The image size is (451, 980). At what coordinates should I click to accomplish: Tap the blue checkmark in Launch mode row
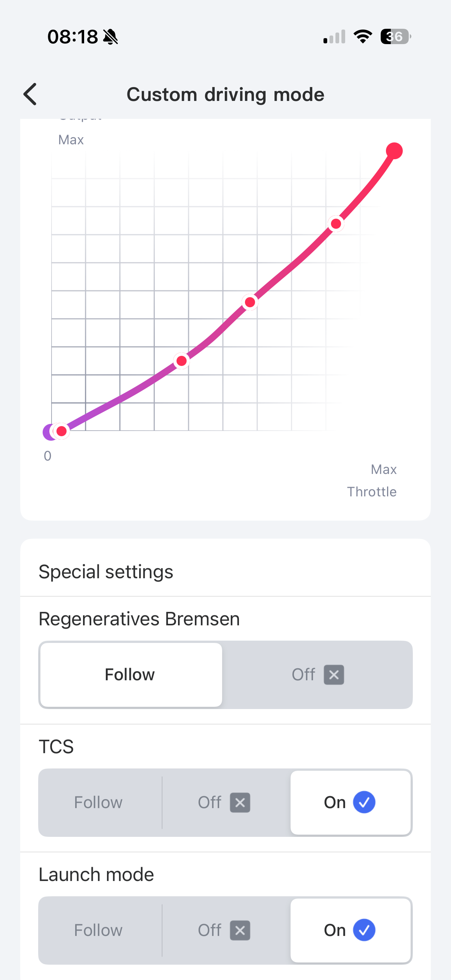pyautogui.click(x=364, y=930)
